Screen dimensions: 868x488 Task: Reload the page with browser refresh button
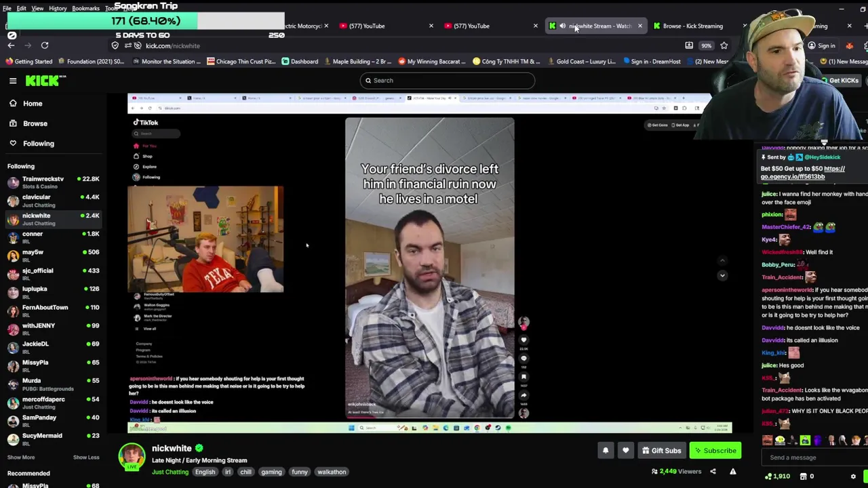point(45,45)
